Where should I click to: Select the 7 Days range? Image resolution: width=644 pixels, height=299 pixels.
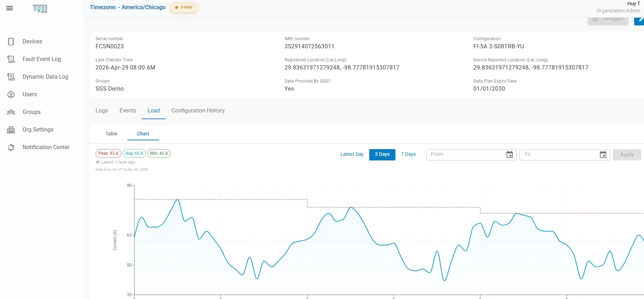click(x=408, y=154)
